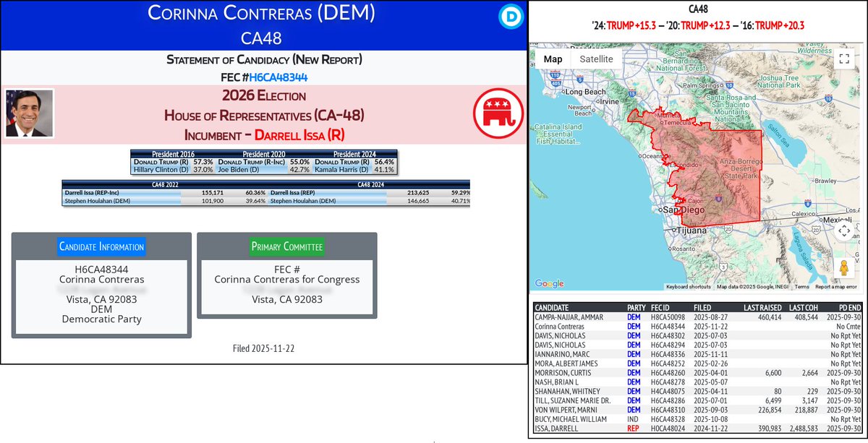Click the FILED column header
The height and width of the screenshot is (443, 868).
(704, 307)
